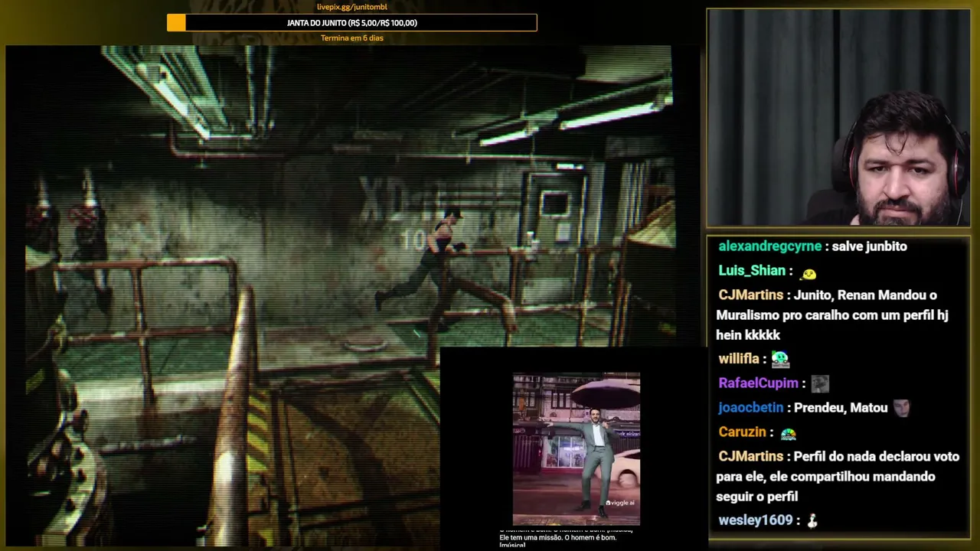Click the 'Termina em 6 dias' text
This screenshot has width=980, height=551.
[352, 38]
